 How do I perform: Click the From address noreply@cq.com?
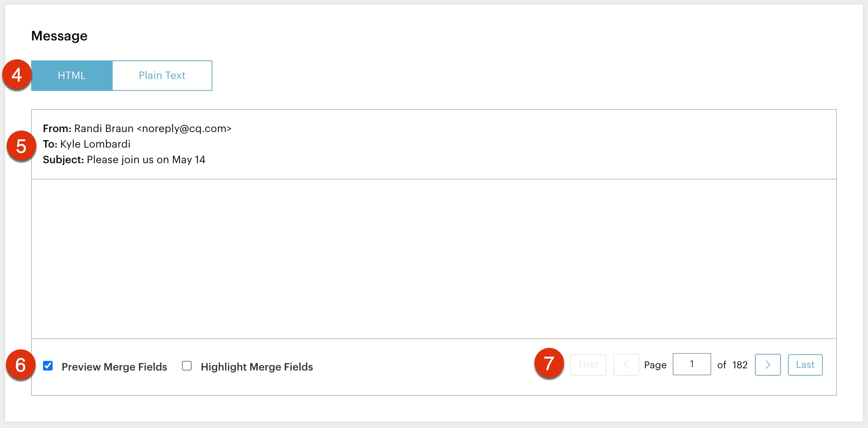point(184,129)
